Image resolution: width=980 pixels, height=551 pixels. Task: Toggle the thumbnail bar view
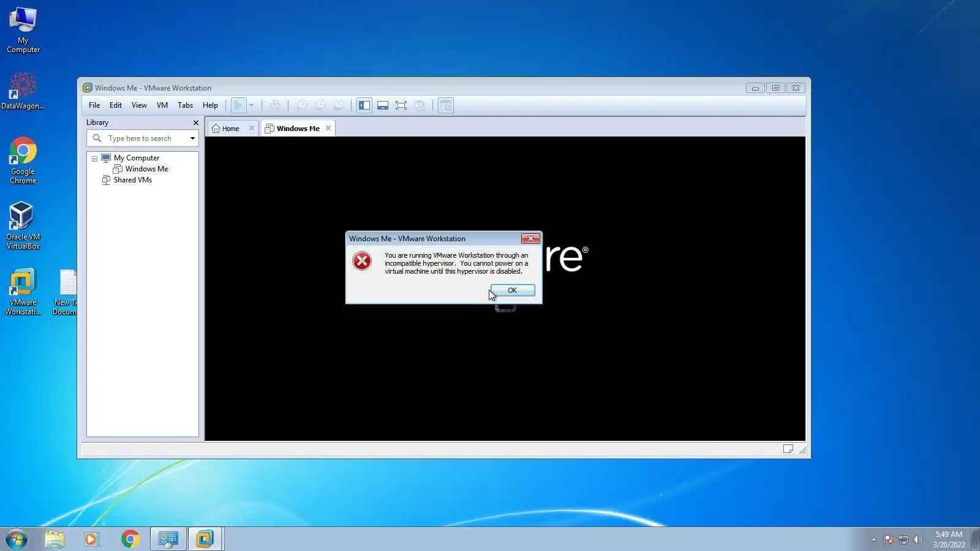tap(383, 105)
